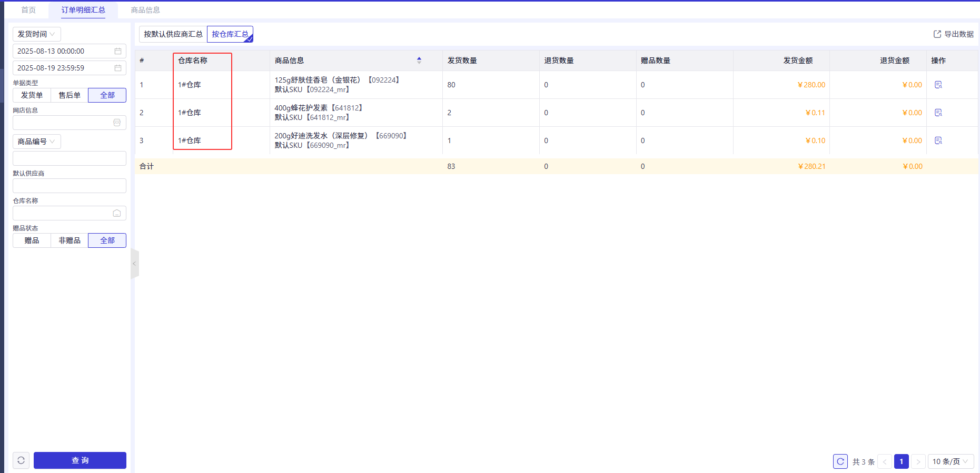Screen dimensions: 980x473
Task: Focus the product number input field
Action: (70, 158)
